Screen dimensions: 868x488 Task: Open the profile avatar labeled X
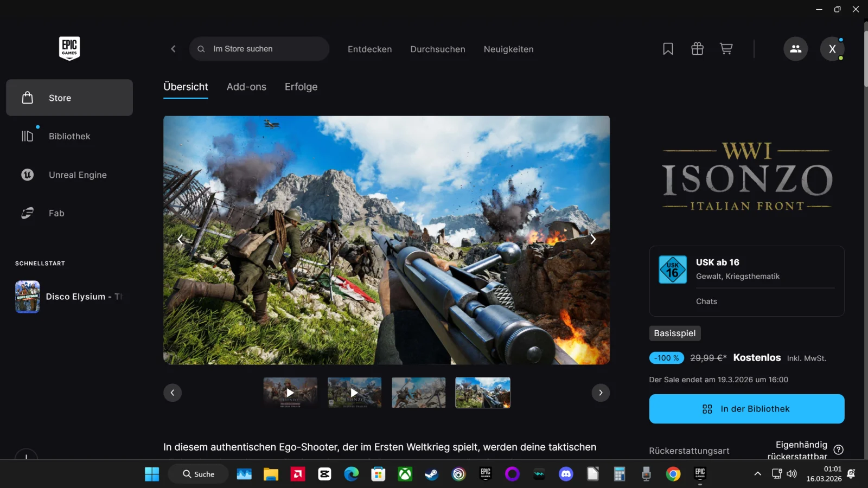click(x=832, y=49)
